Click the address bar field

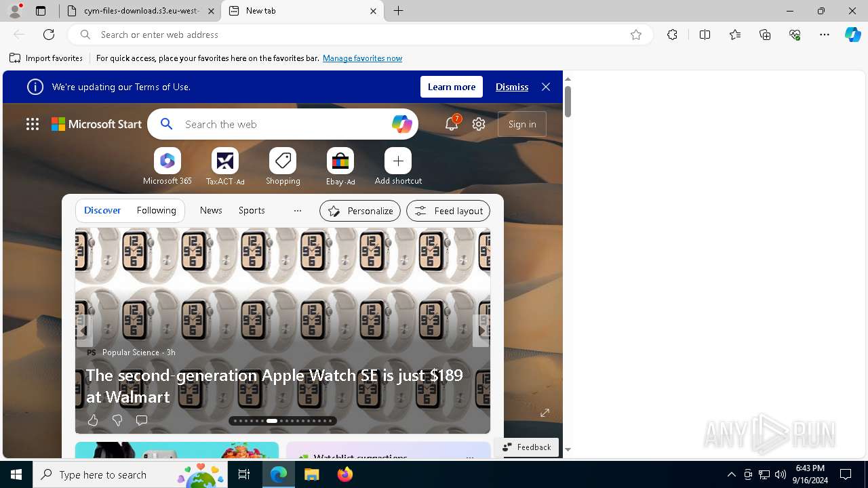pos(359,35)
